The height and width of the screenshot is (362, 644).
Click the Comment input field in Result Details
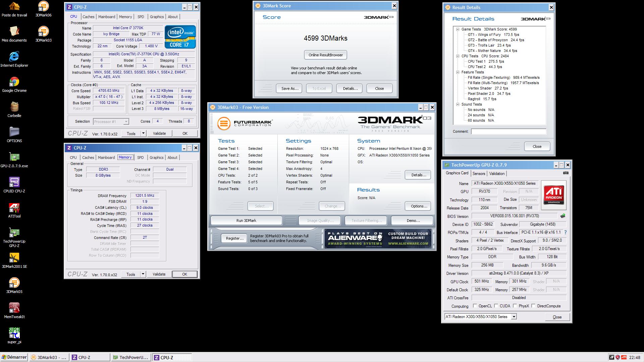[x=508, y=131]
